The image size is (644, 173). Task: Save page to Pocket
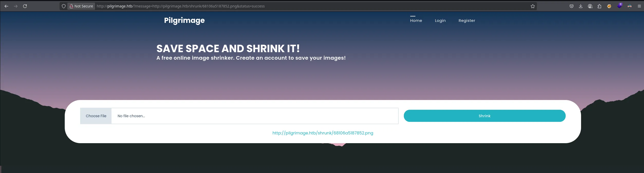(571, 6)
